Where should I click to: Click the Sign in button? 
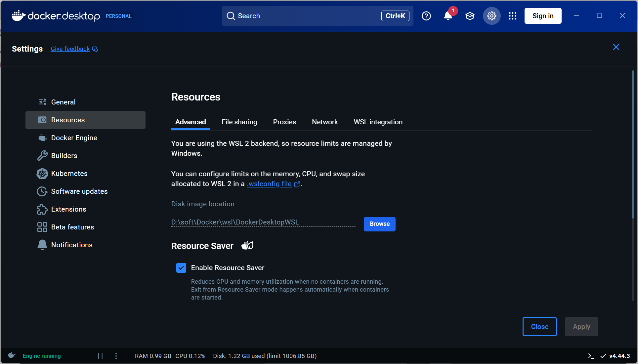pyautogui.click(x=543, y=16)
